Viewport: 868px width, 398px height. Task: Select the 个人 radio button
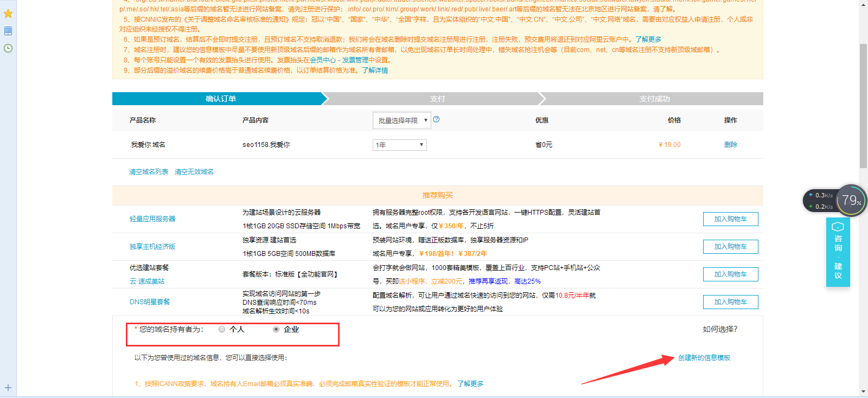[222, 329]
